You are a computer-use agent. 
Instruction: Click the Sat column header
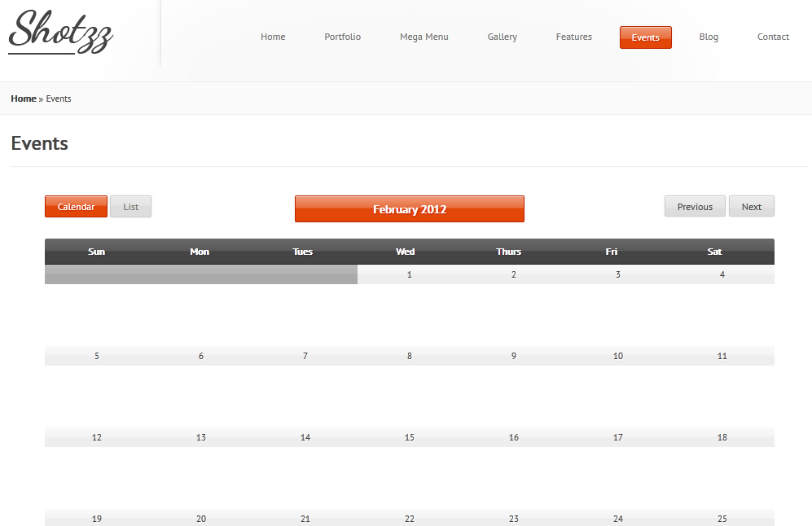point(714,252)
